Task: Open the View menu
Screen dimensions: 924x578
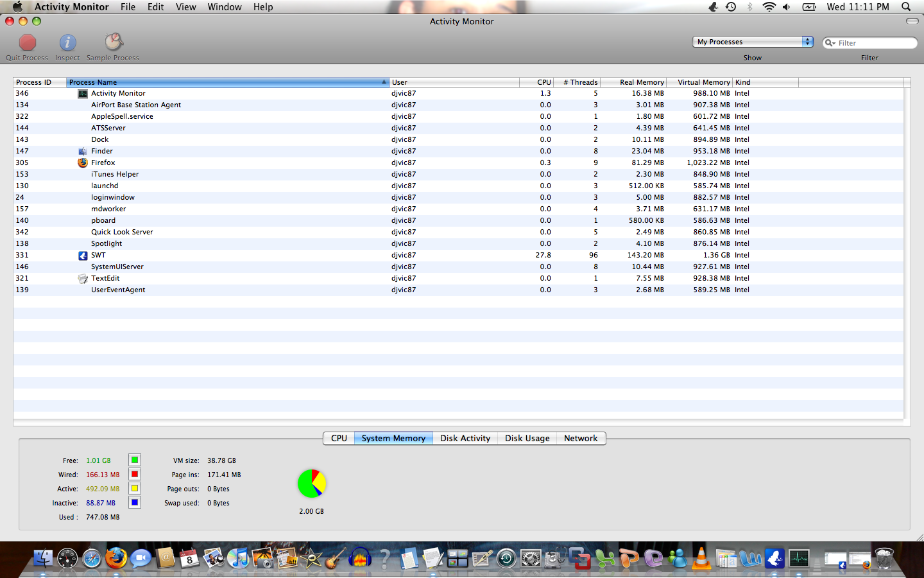Action: point(185,6)
